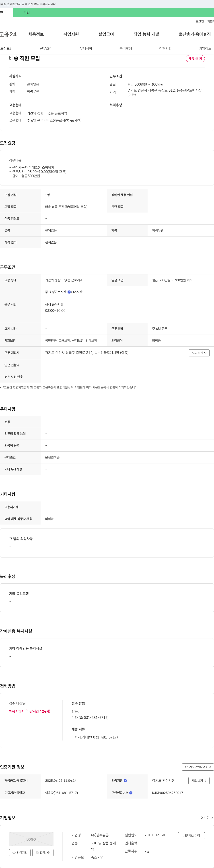Click the 로그인 link

pos(200,21)
